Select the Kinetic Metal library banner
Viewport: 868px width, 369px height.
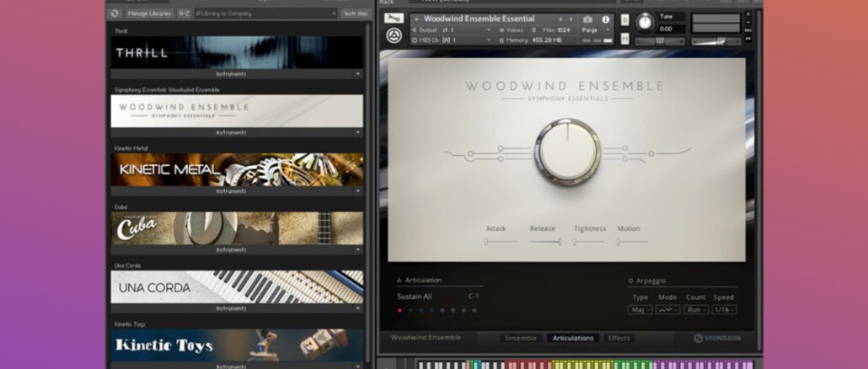pos(237,170)
